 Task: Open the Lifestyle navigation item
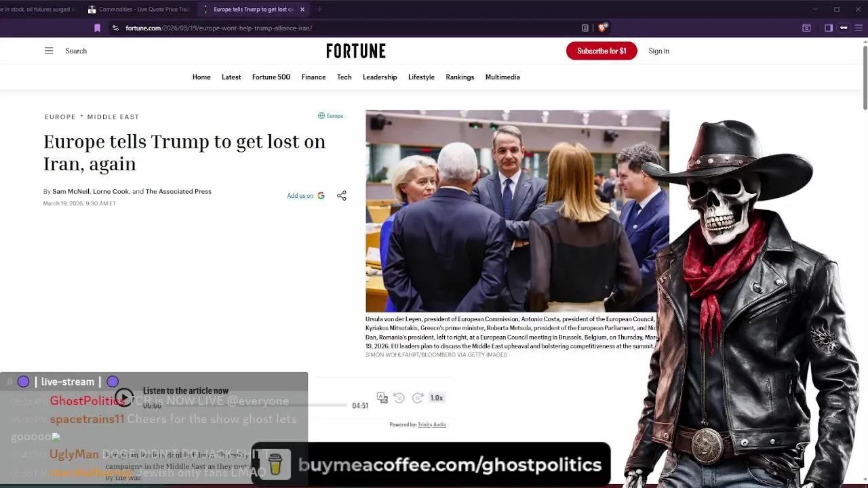(421, 77)
